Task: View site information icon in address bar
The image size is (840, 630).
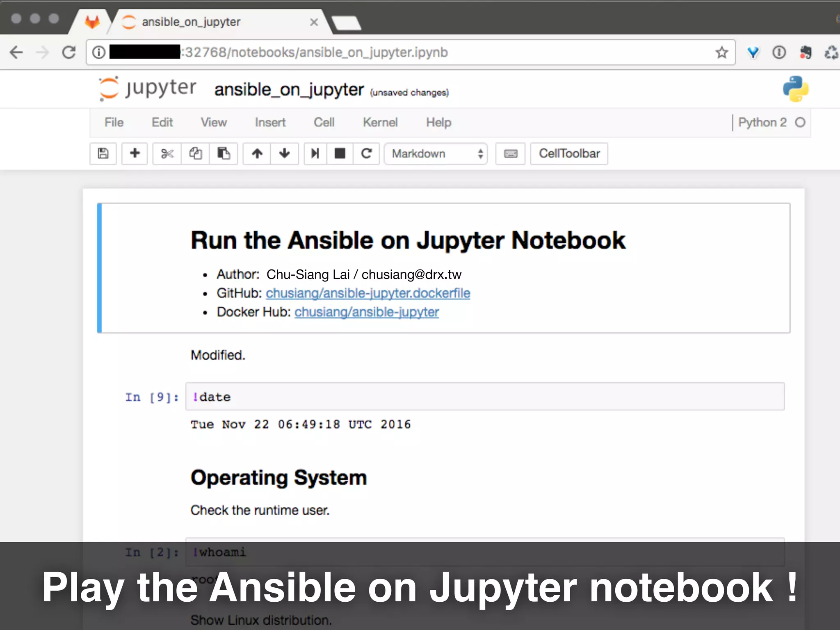Action: point(98,52)
